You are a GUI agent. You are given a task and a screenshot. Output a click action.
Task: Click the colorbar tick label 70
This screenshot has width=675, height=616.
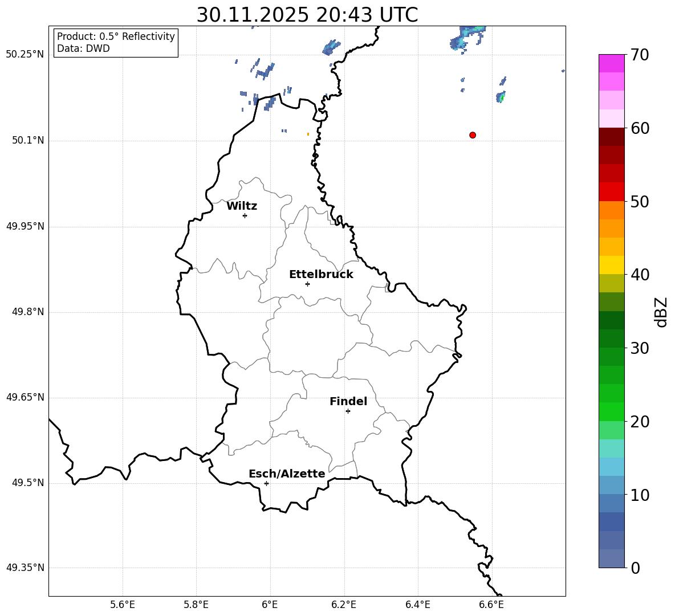(640, 55)
